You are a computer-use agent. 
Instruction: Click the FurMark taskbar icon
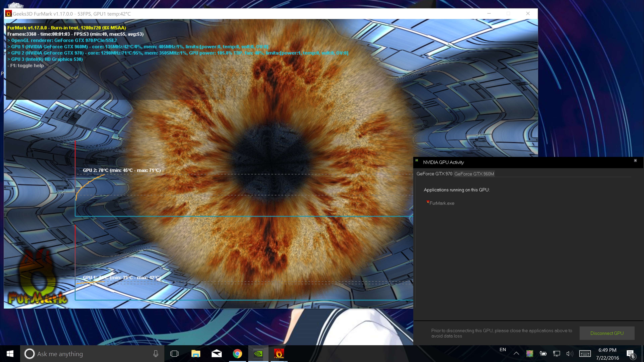(279, 354)
